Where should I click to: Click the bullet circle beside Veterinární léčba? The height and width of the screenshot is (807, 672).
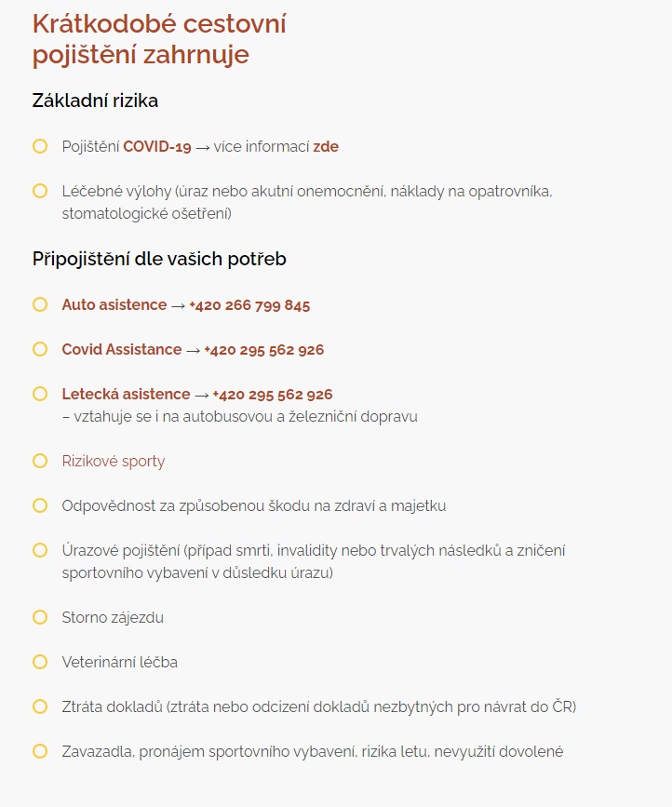coord(40,662)
